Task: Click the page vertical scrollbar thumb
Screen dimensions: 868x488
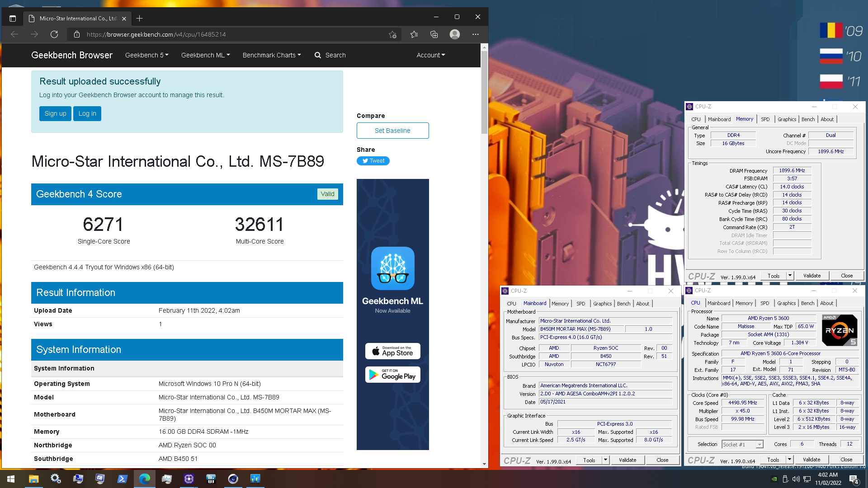Action: (x=484, y=93)
